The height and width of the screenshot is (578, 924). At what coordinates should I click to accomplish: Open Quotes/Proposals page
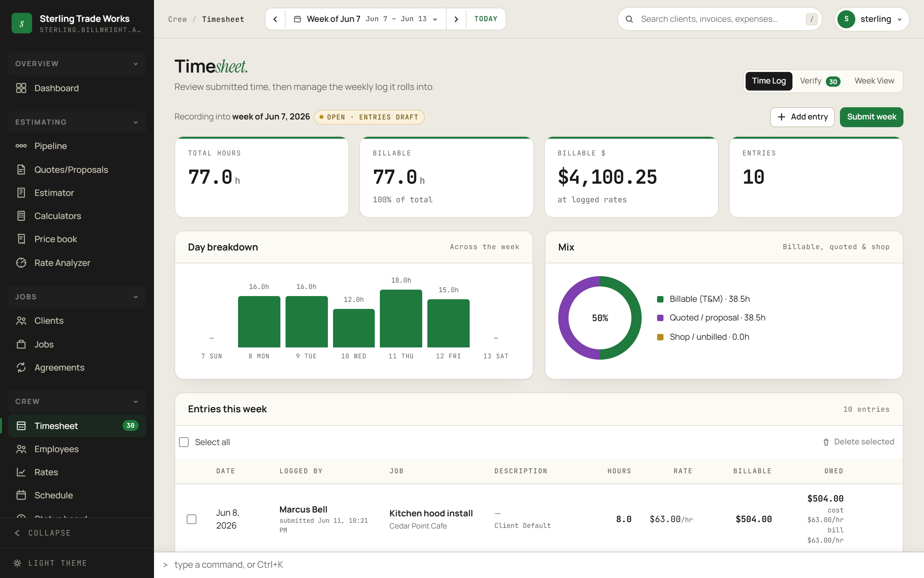77,169
